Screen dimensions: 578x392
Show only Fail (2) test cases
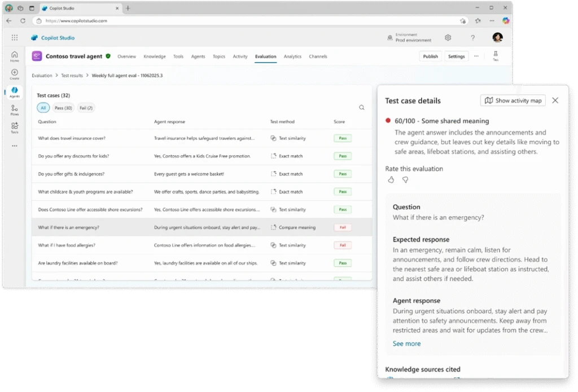(x=85, y=108)
